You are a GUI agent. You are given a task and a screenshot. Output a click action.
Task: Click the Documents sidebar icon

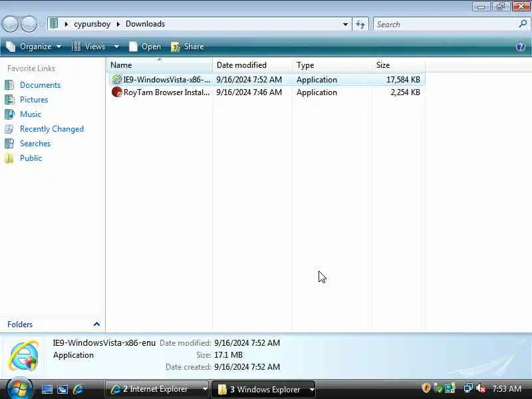coord(9,85)
